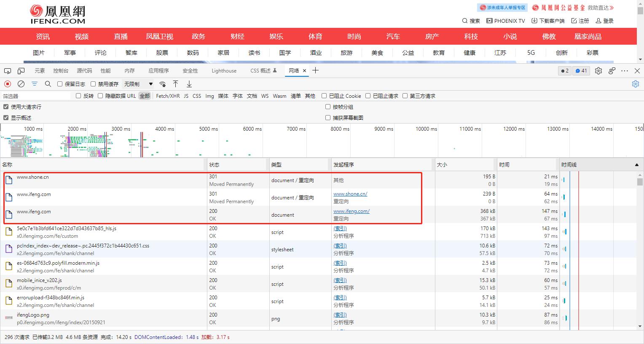Viewport: 644px width, 344px height.
Task: Select errorupload-f348bc846f.min.js request
Action: 51,298
